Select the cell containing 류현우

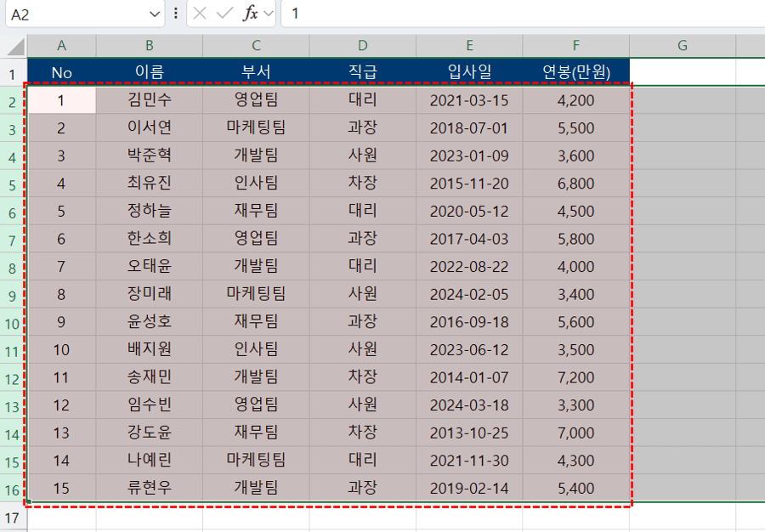point(150,489)
